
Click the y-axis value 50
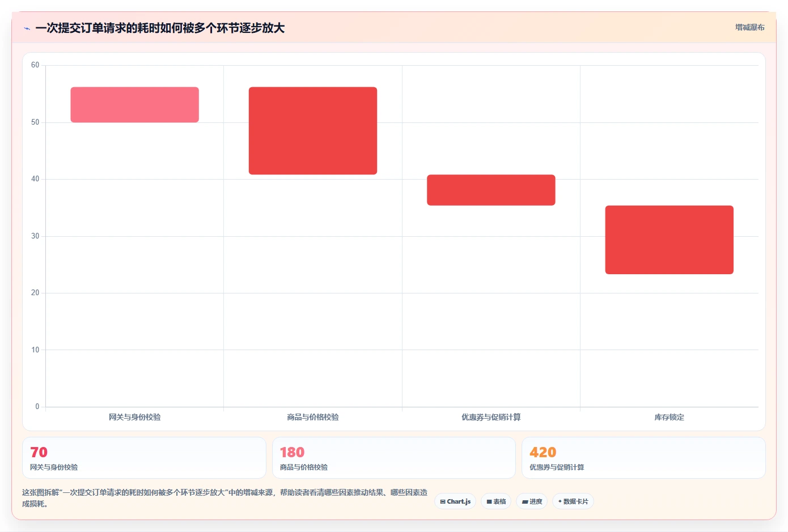click(x=35, y=122)
